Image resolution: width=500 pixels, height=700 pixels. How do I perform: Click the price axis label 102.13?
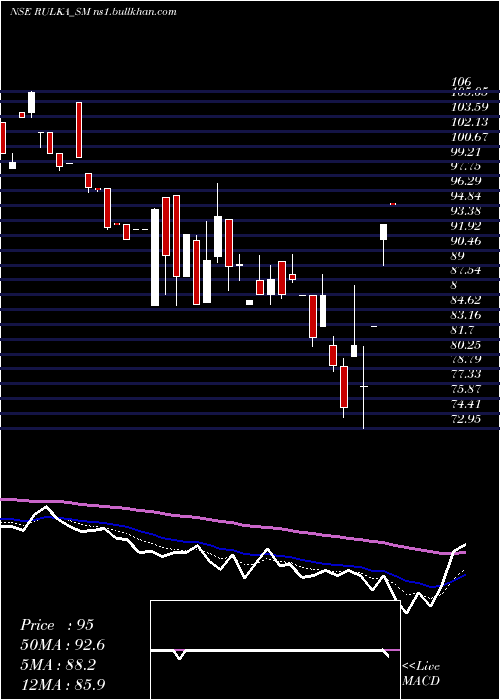pyautogui.click(x=470, y=122)
